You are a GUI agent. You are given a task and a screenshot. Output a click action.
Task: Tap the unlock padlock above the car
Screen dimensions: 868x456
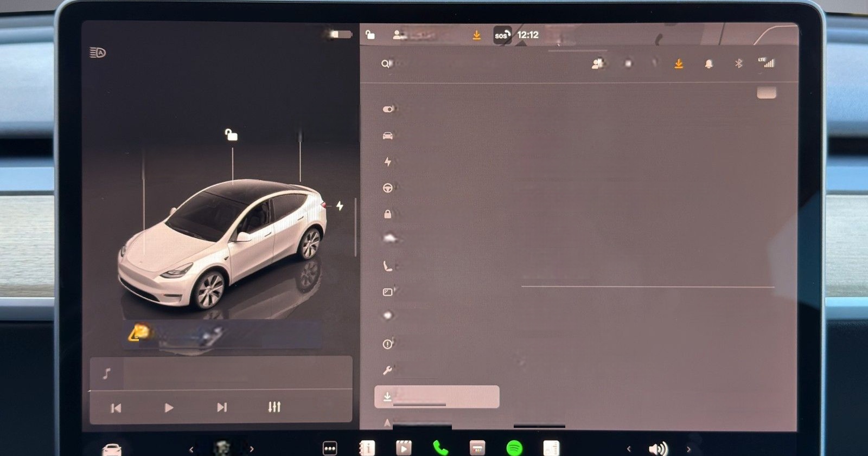(x=231, y=134)
